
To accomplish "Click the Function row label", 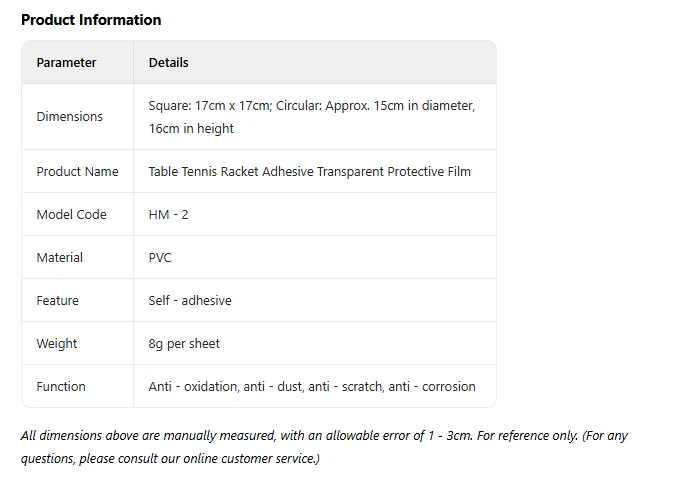I will tap(61, 386).
